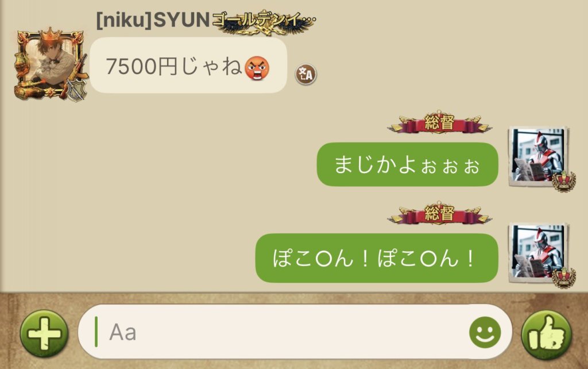Translate the 7500円じゃね message
588x369 pixels.
305,74
